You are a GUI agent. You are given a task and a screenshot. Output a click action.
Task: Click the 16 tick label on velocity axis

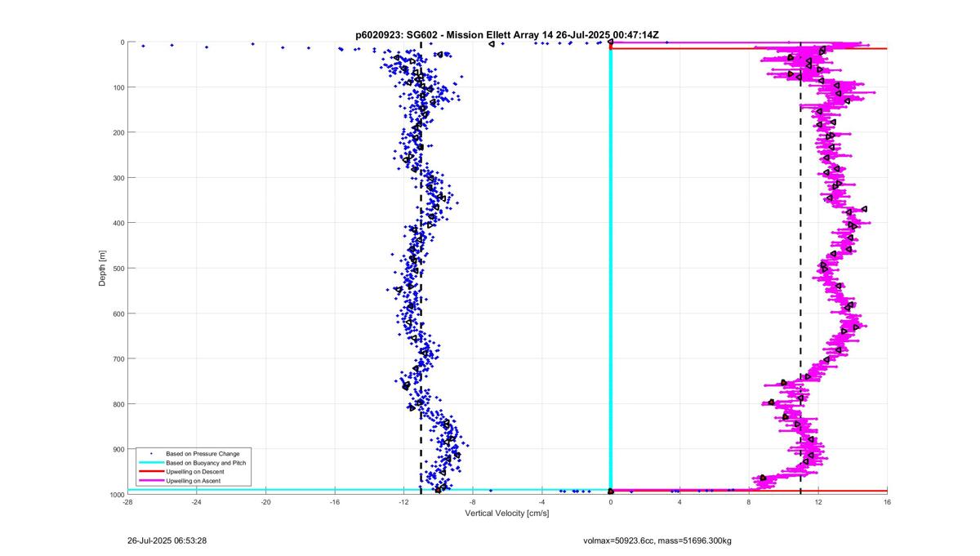(x=887, y=501)
